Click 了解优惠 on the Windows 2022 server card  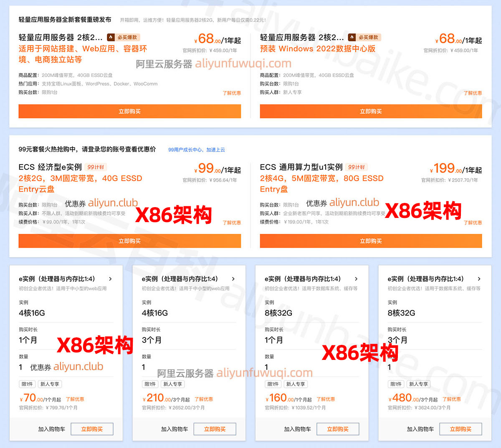(x=473, y=93)
